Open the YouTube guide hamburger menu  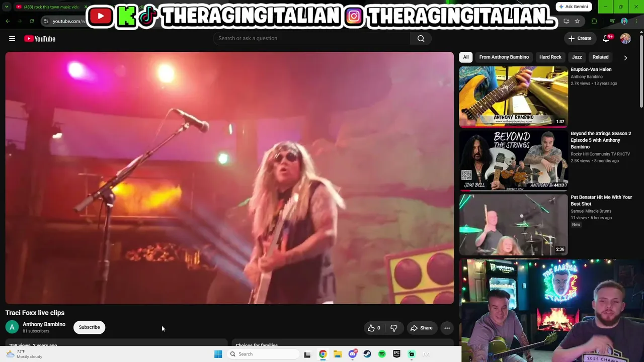tap(12, 39)
